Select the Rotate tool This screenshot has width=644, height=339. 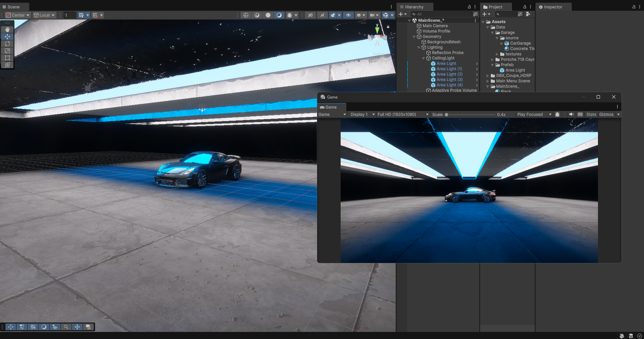[x=7, y=44]
